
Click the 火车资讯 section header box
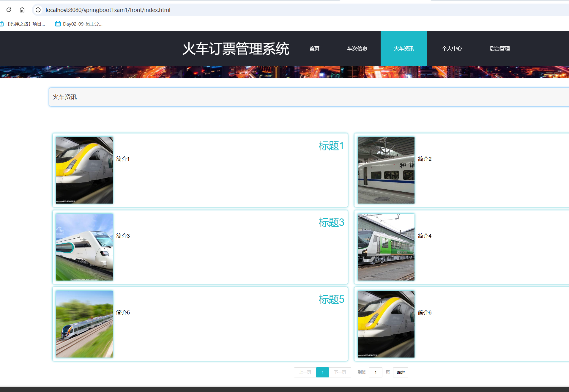(x=309, y=97)
